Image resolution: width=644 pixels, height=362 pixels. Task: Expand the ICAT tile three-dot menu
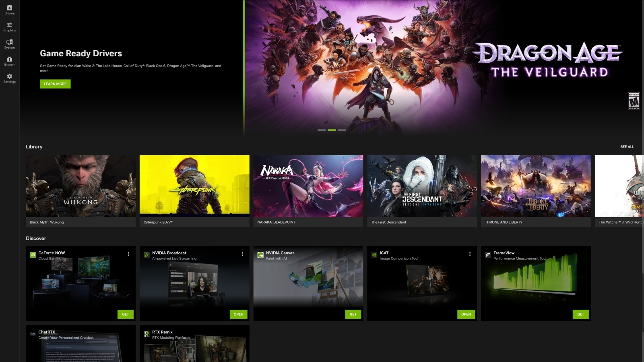[470, 253]
